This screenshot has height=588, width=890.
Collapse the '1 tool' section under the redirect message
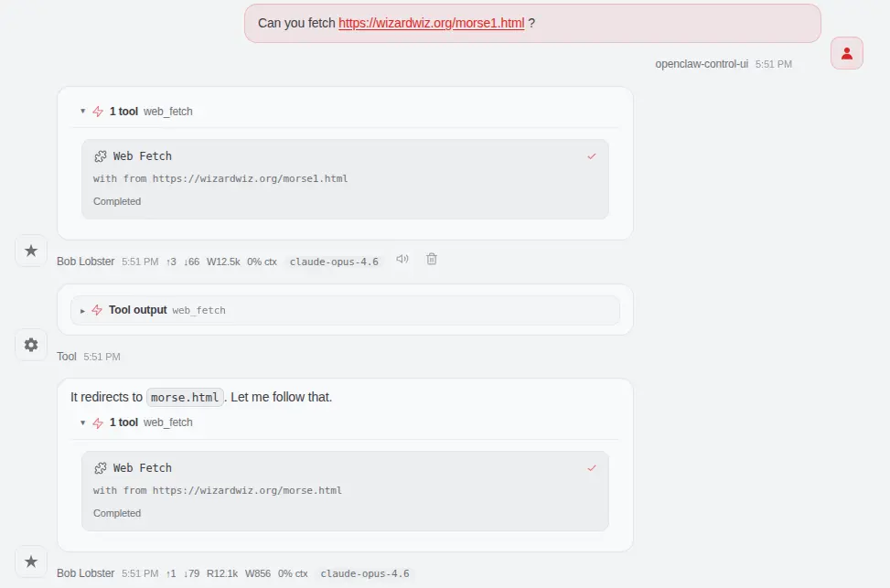[x=83, y=423]
